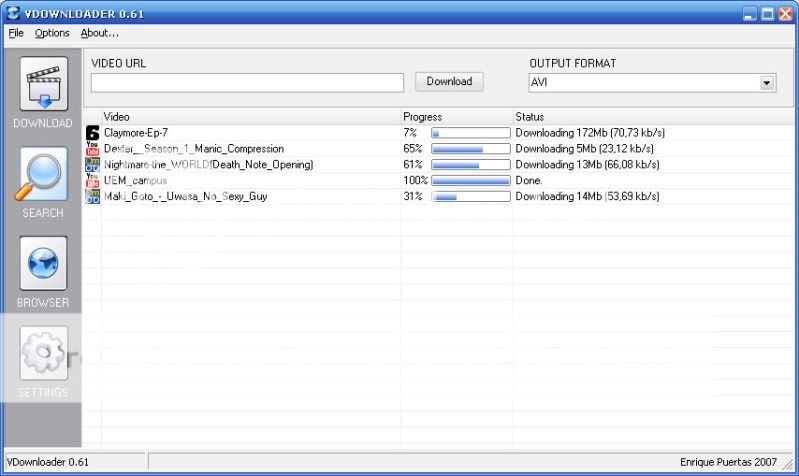Click the site icon beside Nightmare-the_WORLD row
Image resolution: width=799 pixels, height=476 pixels.
[93, 164]
